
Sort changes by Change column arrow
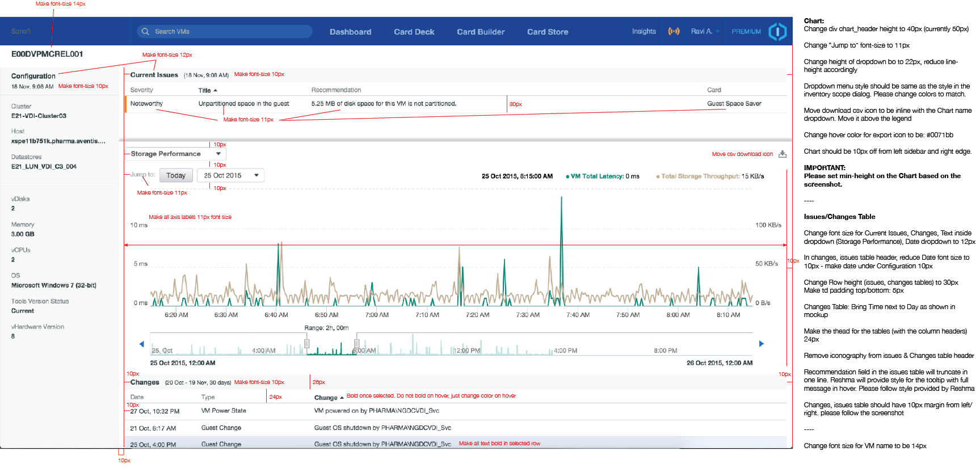point(342,398)
